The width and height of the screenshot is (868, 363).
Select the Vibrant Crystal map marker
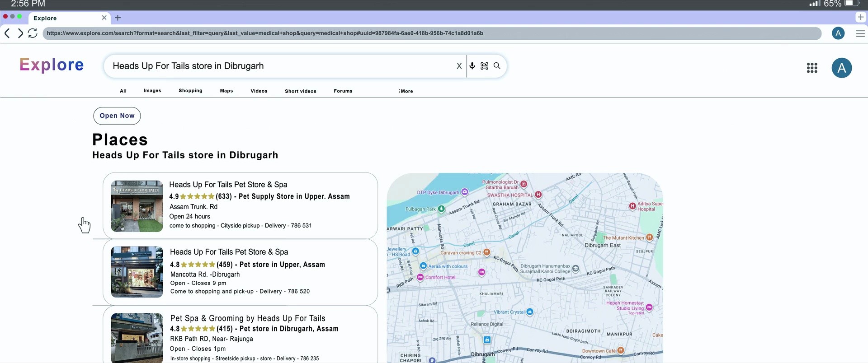530,312
